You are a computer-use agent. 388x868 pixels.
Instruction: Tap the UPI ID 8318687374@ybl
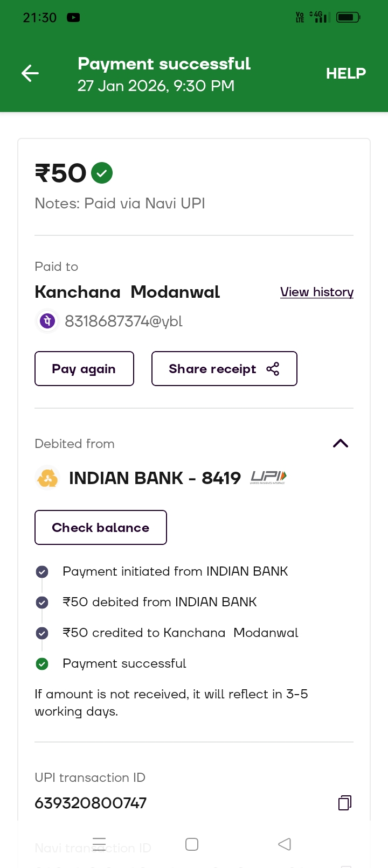(123, 321)
